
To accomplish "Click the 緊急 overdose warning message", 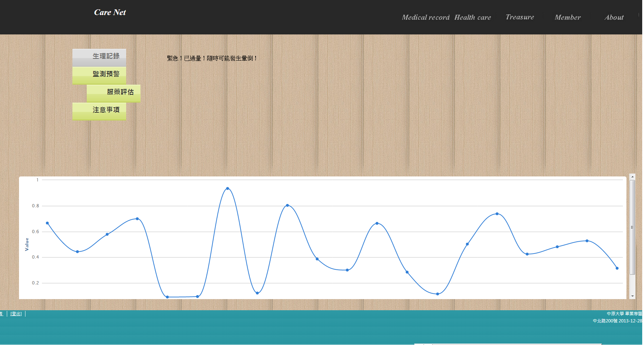I will (211, 58).
